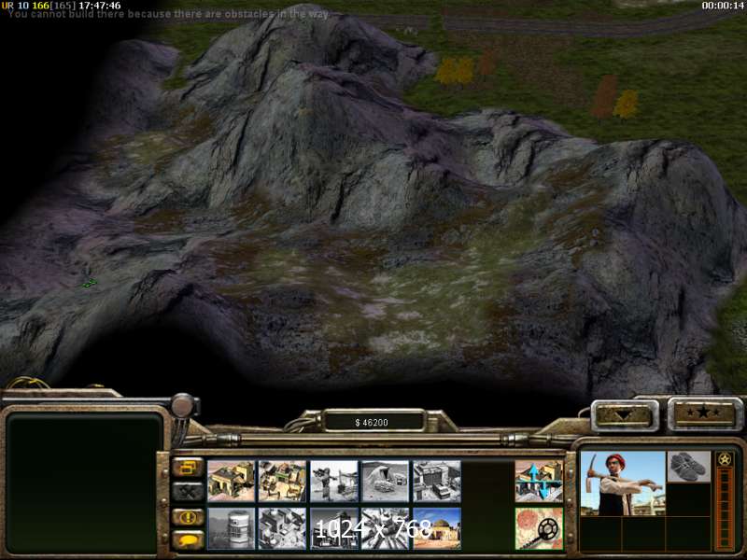The image size is (747, 560).
Task: Open the options button with yellow boxes
Action: pyautogui.click(x=188, y=468)
